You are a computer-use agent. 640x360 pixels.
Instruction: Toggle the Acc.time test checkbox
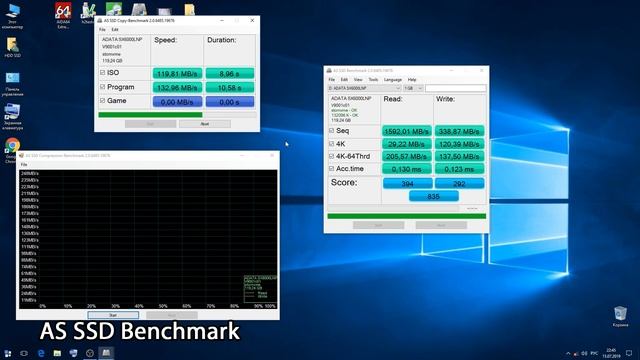(x=331, y=169)
